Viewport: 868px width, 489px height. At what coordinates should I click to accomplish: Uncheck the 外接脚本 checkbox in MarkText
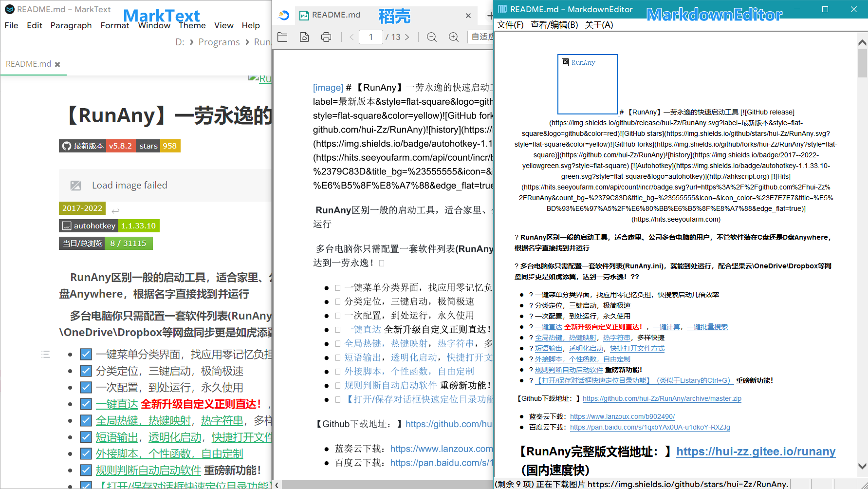[x=86, y=454]
